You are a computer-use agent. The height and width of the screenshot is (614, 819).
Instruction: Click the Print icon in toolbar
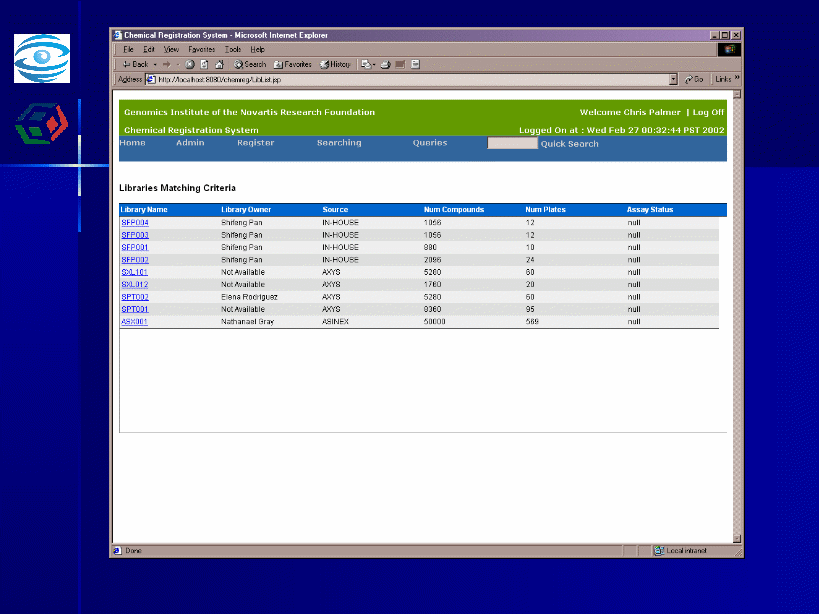385,64
